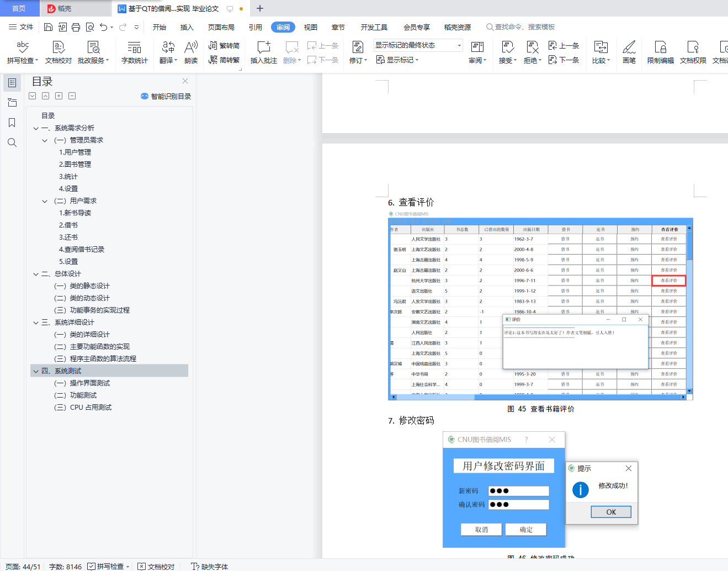Open 批改服务 correction service
This screenshot has width=728, height=571.
[x=93, y=52]
